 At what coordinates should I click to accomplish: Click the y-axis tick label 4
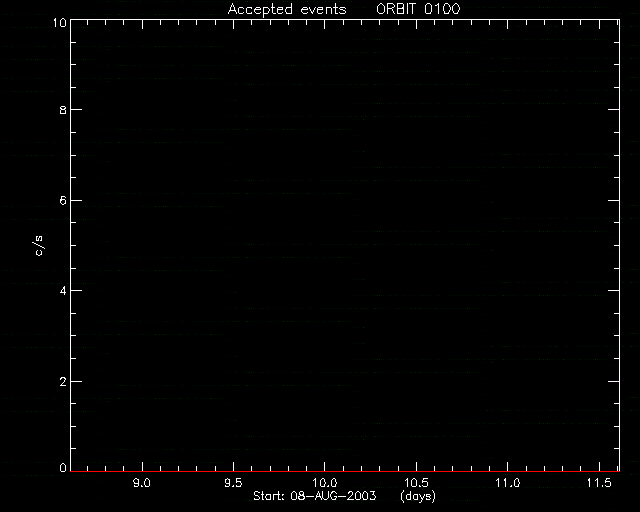click(63, 291)
